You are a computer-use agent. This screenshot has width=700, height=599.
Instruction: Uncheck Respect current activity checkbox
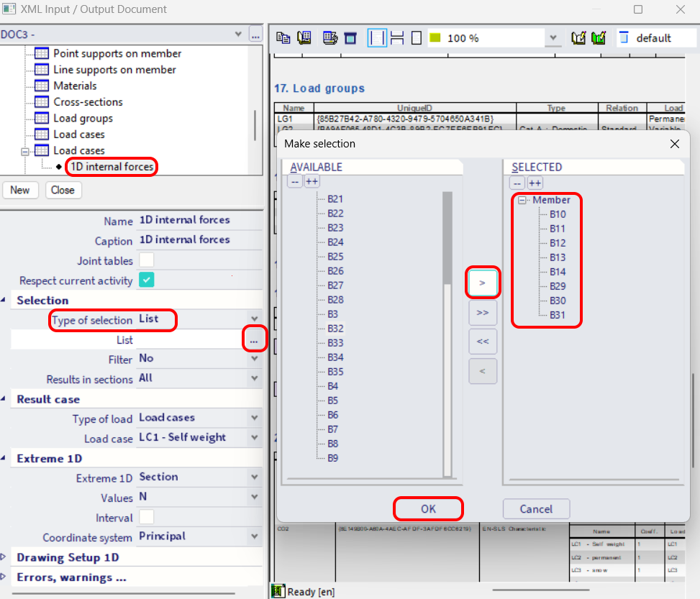[x=147, y=280]
